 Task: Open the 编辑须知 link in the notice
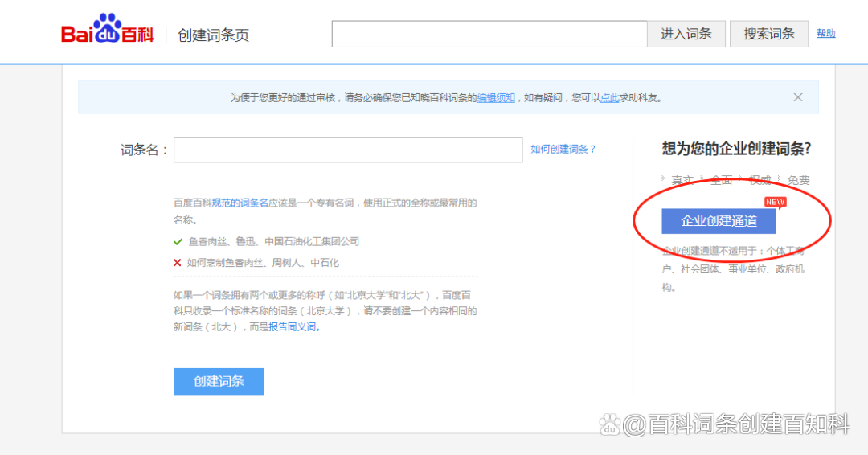(496, 98)
